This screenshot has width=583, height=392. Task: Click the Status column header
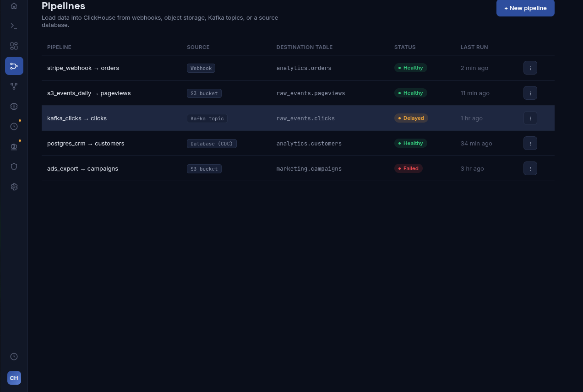(405, 47)
